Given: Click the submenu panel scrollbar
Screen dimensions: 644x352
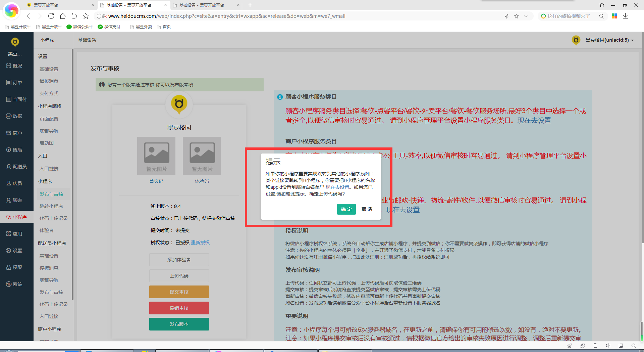Looking at the screenshot, I should 72,175.
